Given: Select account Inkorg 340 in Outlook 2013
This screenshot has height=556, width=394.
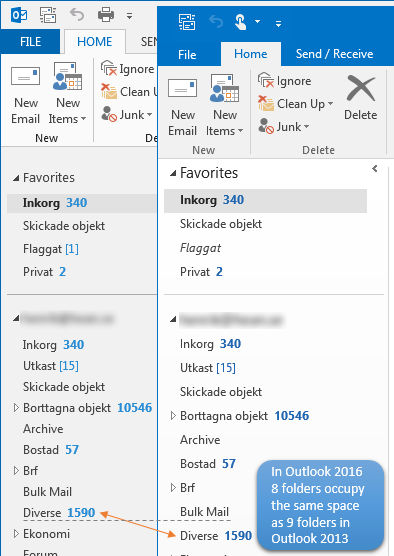Looking at the screenshot, I should coord(53,345).
